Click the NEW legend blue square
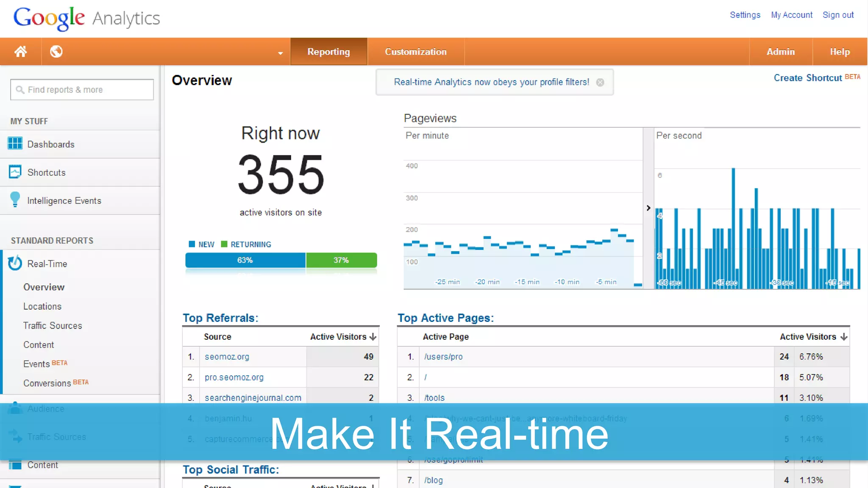 pos(192,244)
